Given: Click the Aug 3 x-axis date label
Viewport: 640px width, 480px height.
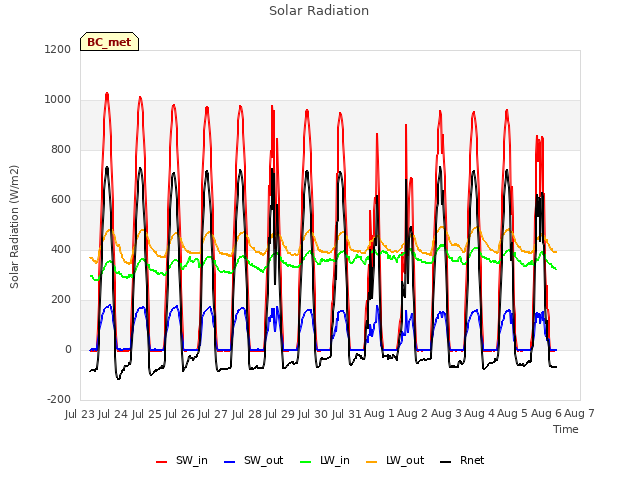Looking at the screenshot, I should click(x=446, y=414).
